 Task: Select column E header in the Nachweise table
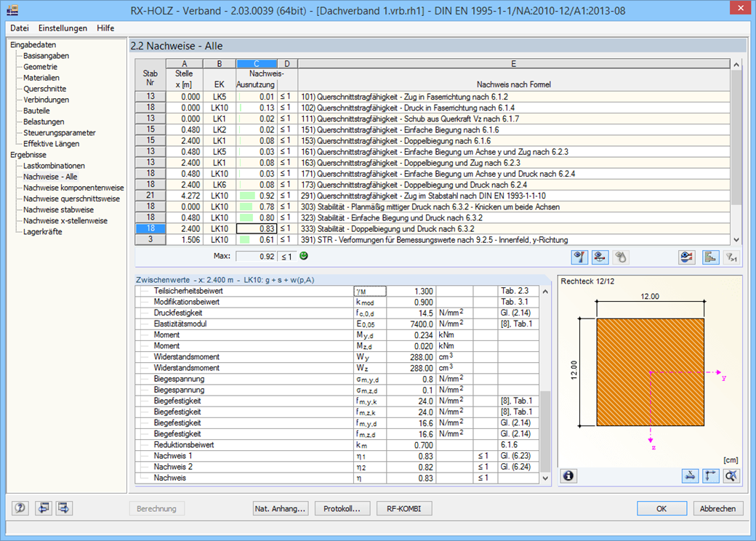click(513, 64)
